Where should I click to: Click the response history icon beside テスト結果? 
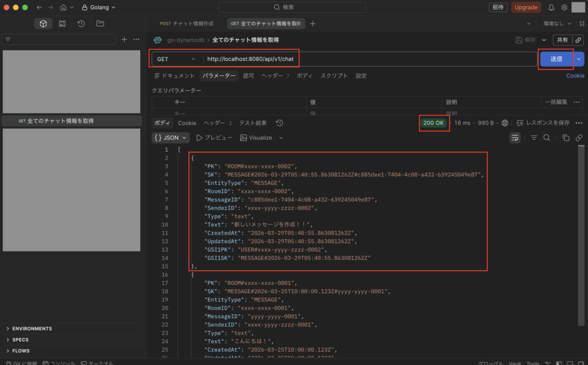tap(280, 123)
